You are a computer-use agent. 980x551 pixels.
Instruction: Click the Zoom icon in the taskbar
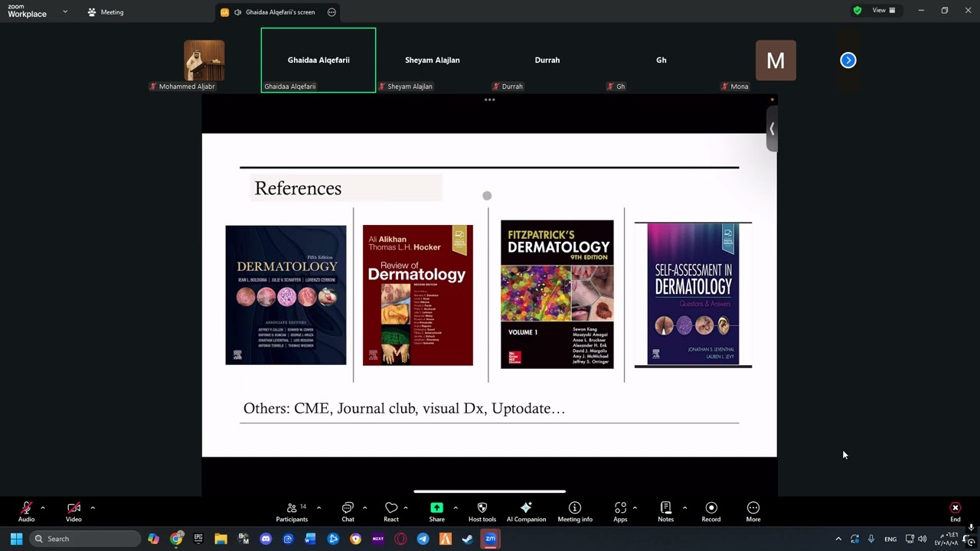[491, 539]
